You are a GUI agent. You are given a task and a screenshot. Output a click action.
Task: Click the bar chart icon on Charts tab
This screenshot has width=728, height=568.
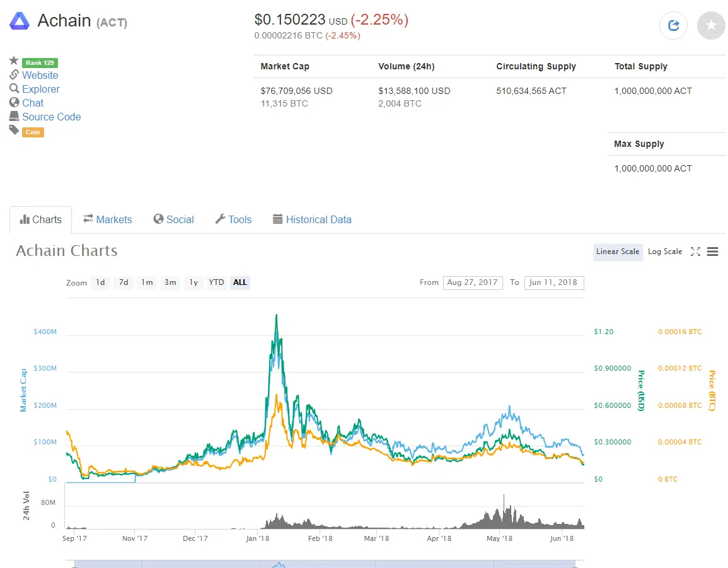coord(25,219)
